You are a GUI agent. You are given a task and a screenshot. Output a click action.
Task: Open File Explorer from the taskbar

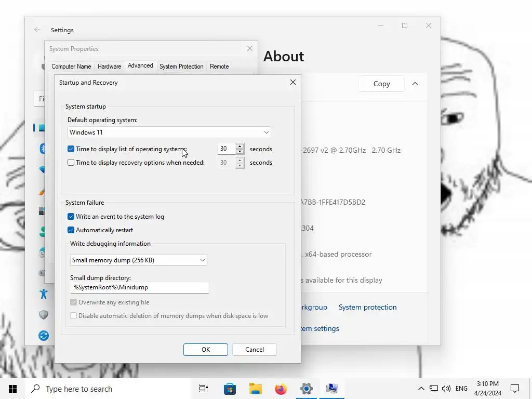[x=256, y=389]
